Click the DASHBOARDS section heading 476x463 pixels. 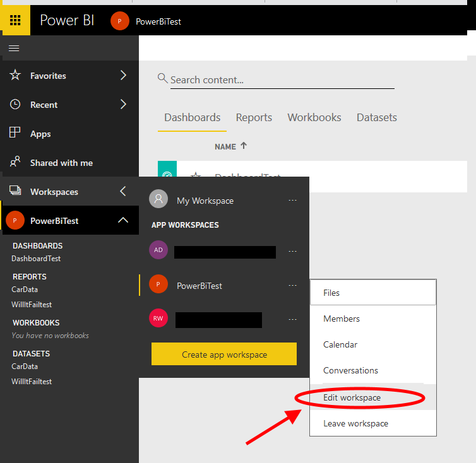click(x=38, y=246)
